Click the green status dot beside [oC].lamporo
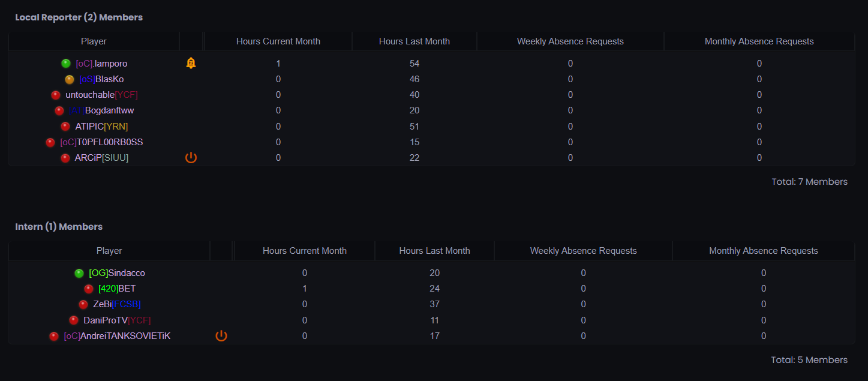Image resolution: width=868 pixels, height=381 pixels. [x=66, y=64]
